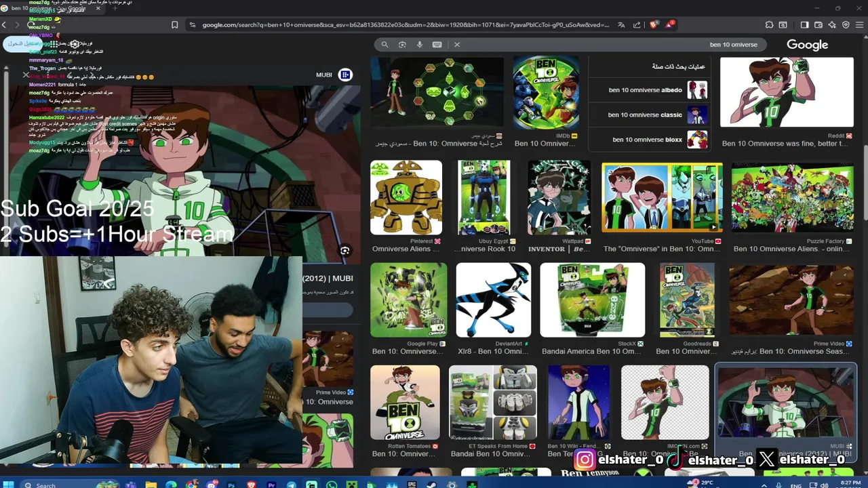Search by image with the Lens icon
Image resolution: width=868 pixels, height=488 pixels.
(402, 45)
